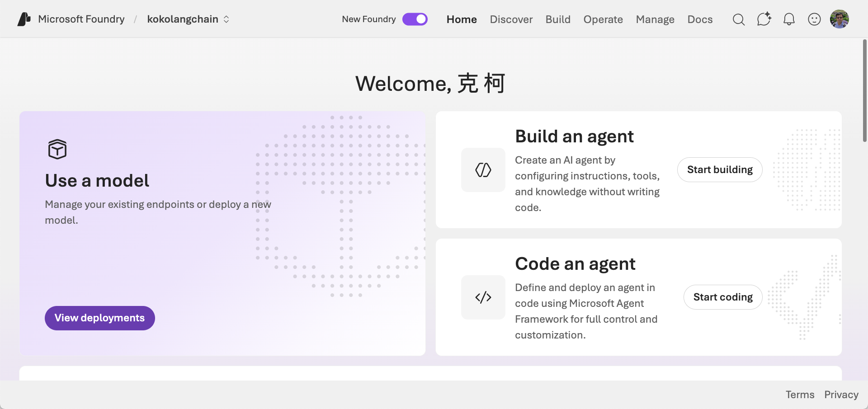Open the Operate tab
The width and height of the screenshot is (868, 409).
(603, 19)
